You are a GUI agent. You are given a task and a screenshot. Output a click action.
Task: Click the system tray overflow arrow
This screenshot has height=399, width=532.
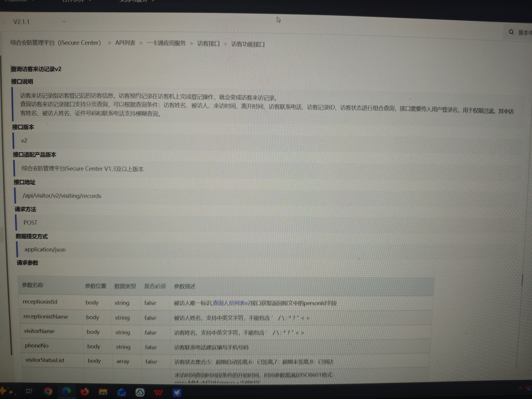click(520, 388)
